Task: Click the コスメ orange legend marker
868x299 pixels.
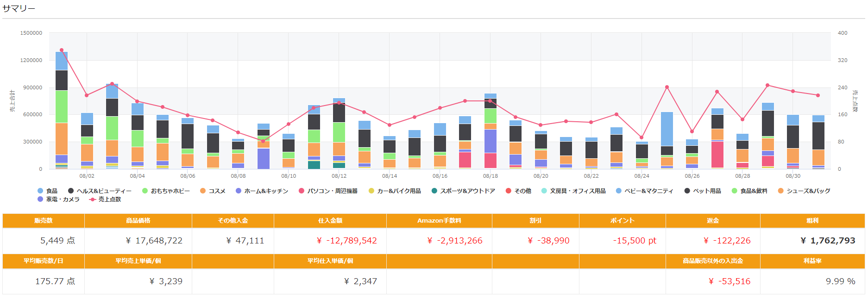Action: [203, 191]
